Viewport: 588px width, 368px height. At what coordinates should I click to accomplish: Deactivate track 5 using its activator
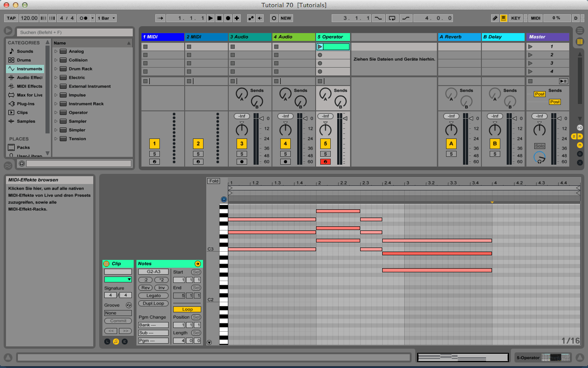click(325, 144)
